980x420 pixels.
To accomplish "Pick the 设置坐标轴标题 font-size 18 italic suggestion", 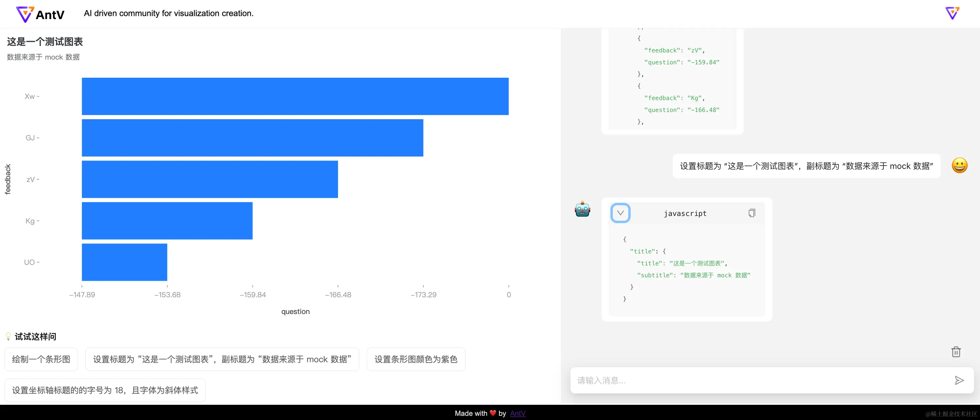I will [105, 390].
